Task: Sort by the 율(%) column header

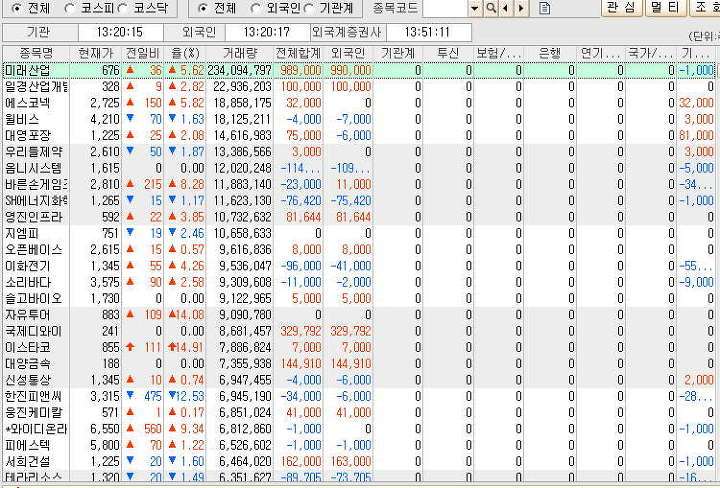Action: pos(185,53)
